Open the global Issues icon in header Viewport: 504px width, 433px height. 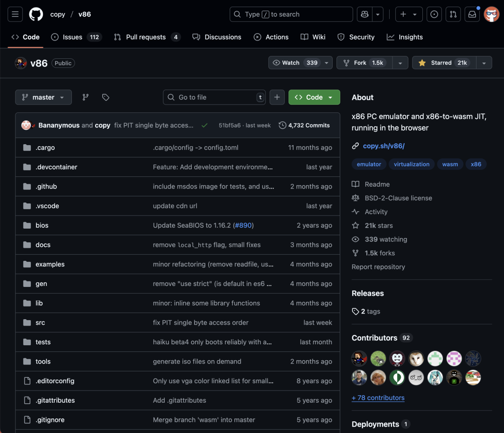click(434, 14)
